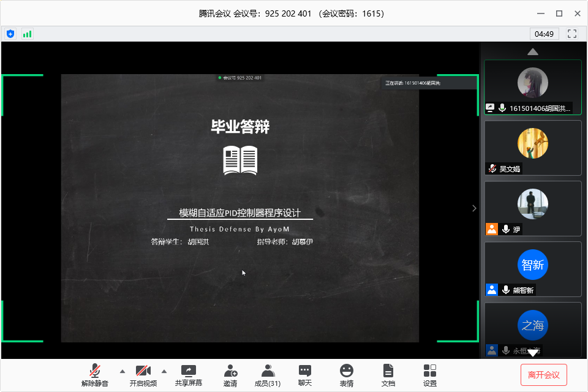The height and width of the screenshot is (392, 588).
Task: Click the 04:49 meeting timer
Action: (544, 34)
